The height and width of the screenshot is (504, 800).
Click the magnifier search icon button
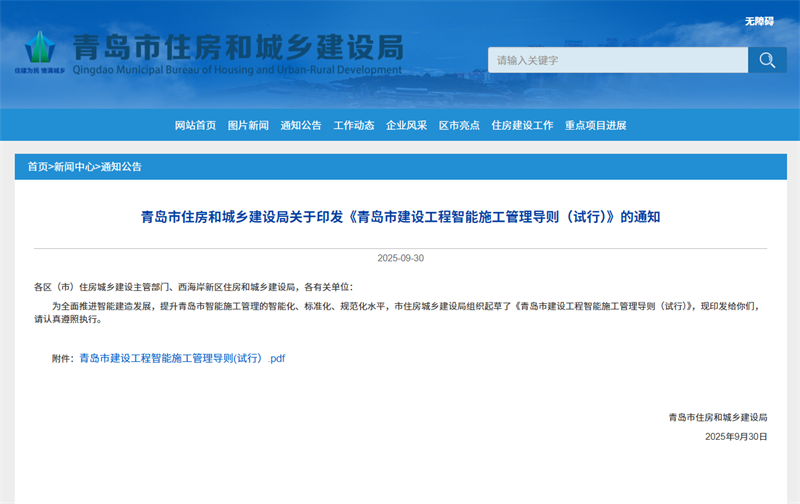click(767, 60)
